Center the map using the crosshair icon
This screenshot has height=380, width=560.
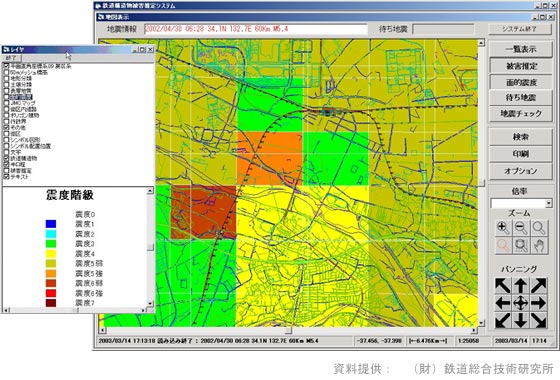click(521, 304)
